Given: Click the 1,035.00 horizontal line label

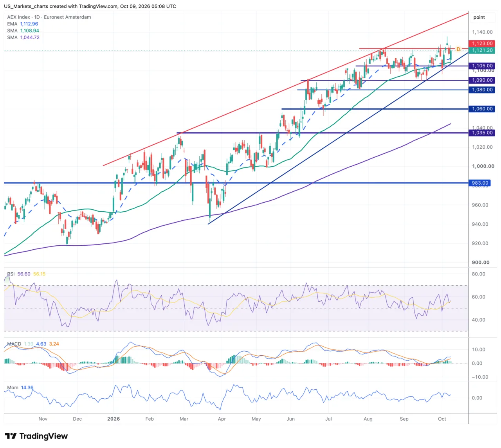Looking at the screenshot, I should tap(482, 133).
